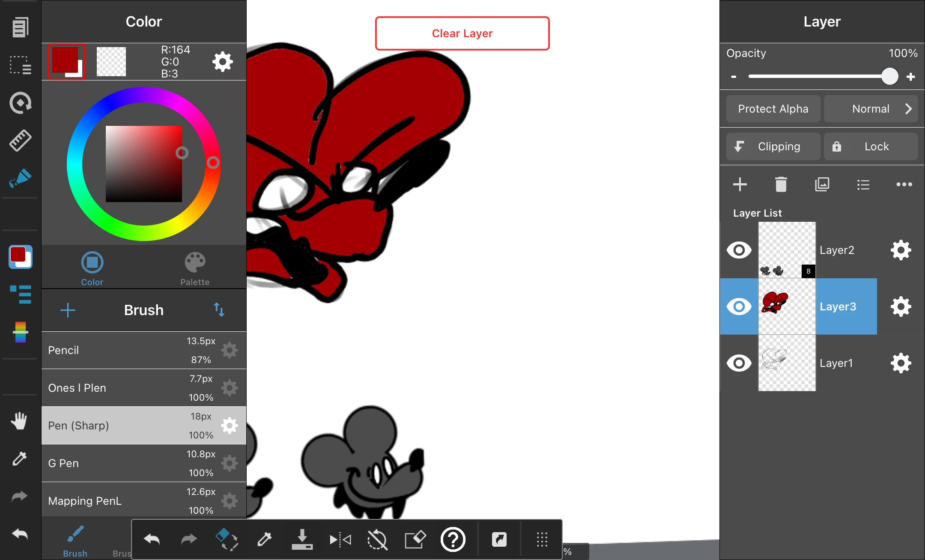The height and width of the screenshot is (560, 925).
Task: Toggle Layer1 visibility
Action: coord(739,363)
